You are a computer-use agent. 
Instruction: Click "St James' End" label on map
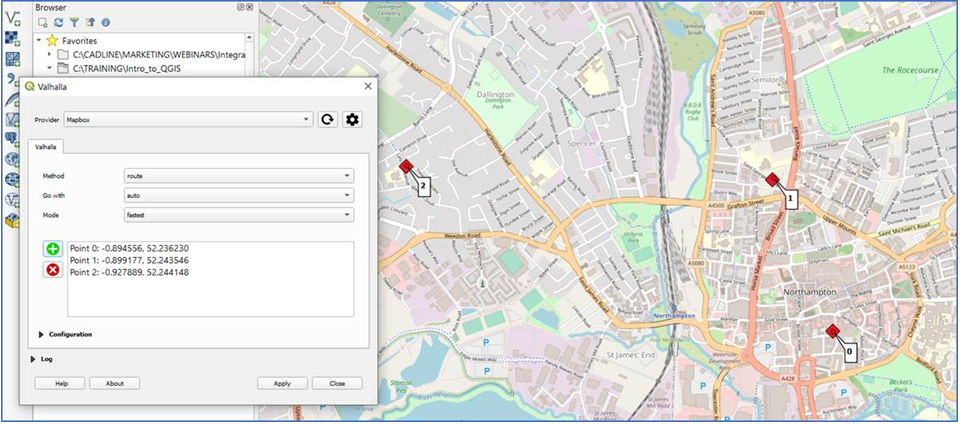631,355
